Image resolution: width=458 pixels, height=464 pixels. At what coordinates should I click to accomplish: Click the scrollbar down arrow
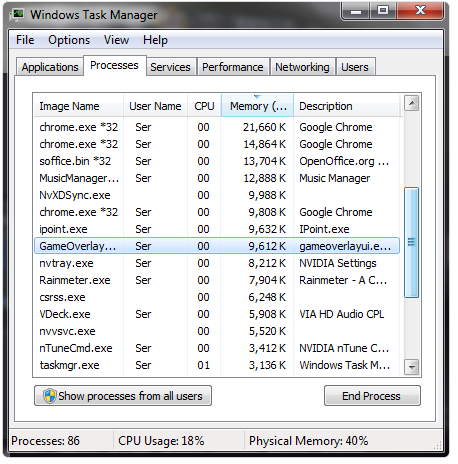412,367
